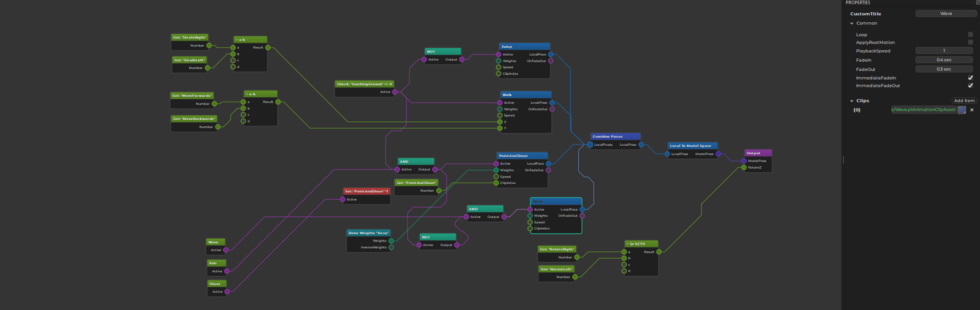Click Combine Poses LocalPoses input pin
The width and height of the screenshot is (980, 310).
click(590, 145)
